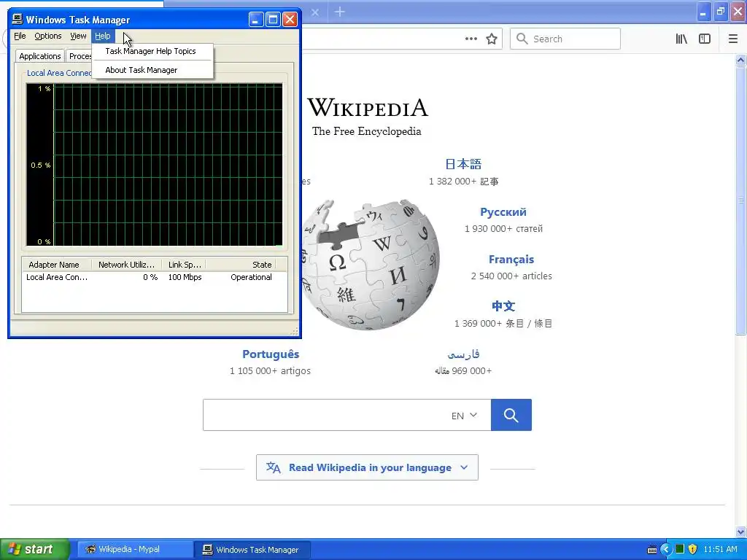Open the browser Library icon
Image resolution: width=747 pixels, height=560 pixels.
coord(681,39)
